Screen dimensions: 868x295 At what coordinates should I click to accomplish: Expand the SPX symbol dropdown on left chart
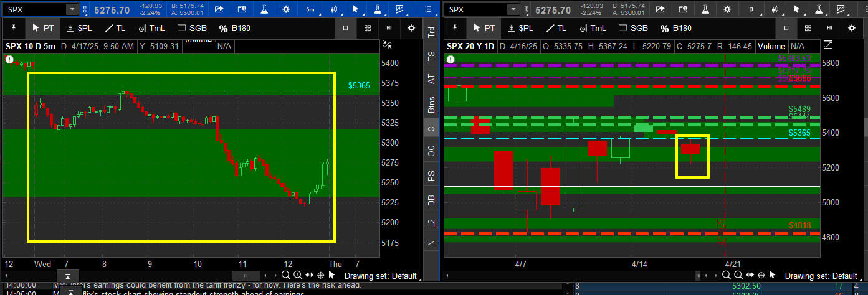point(72,9)
